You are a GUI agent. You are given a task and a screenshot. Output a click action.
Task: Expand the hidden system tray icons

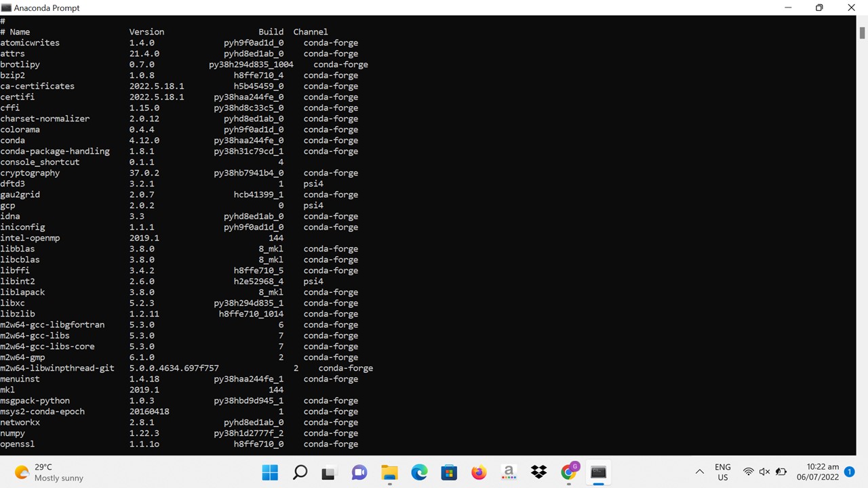point(700,472)
